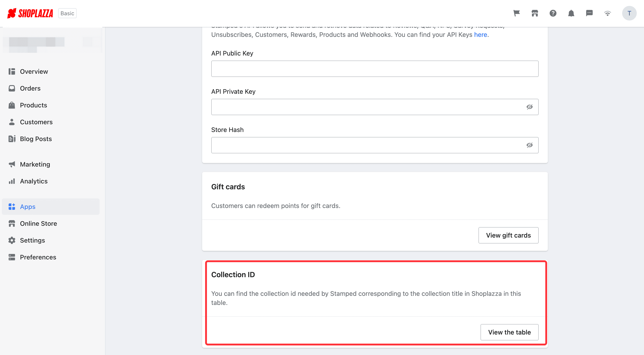Select Apps in sidebar
This screenshot has width=644, height=355.
click(x=51, y=207)
